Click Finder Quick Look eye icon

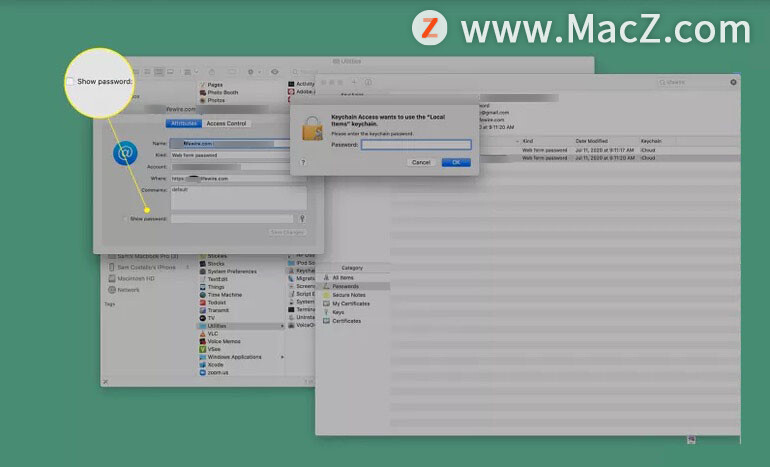point(275,72)
